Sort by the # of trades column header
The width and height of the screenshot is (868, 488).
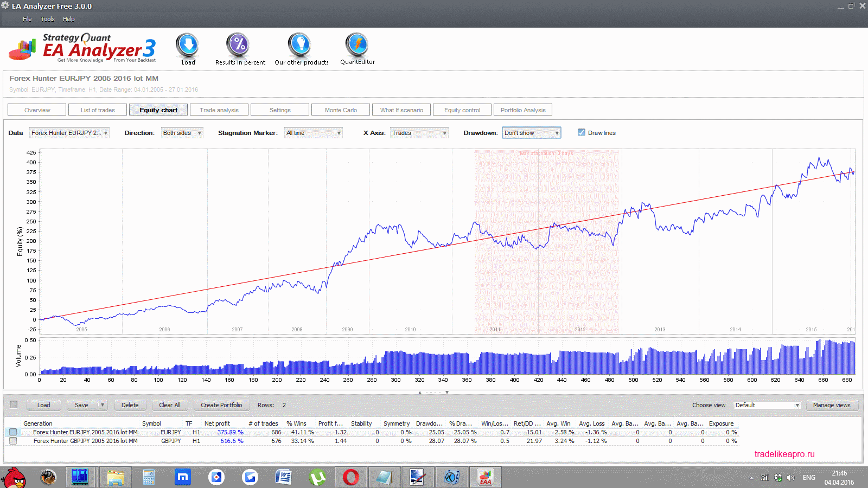point(264,423)
